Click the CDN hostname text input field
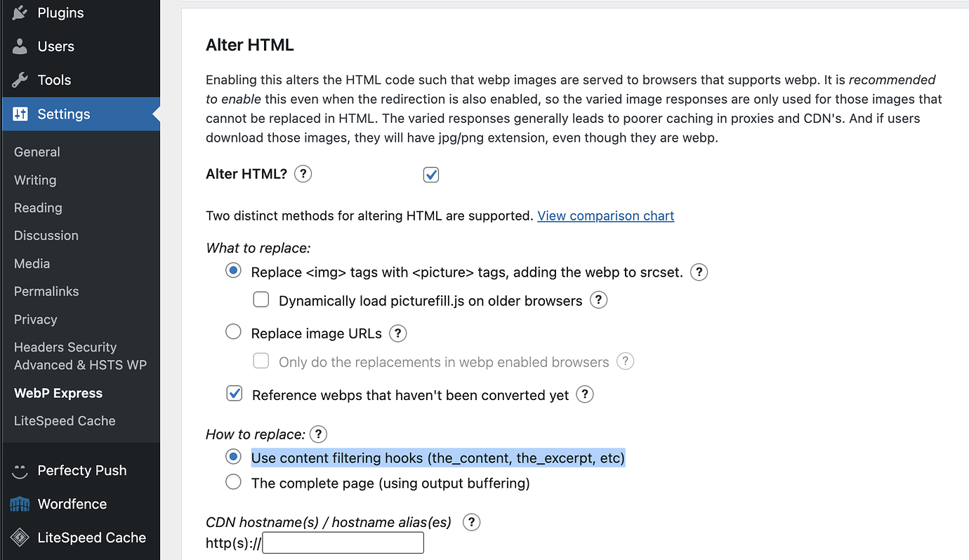 coord(343,542)
